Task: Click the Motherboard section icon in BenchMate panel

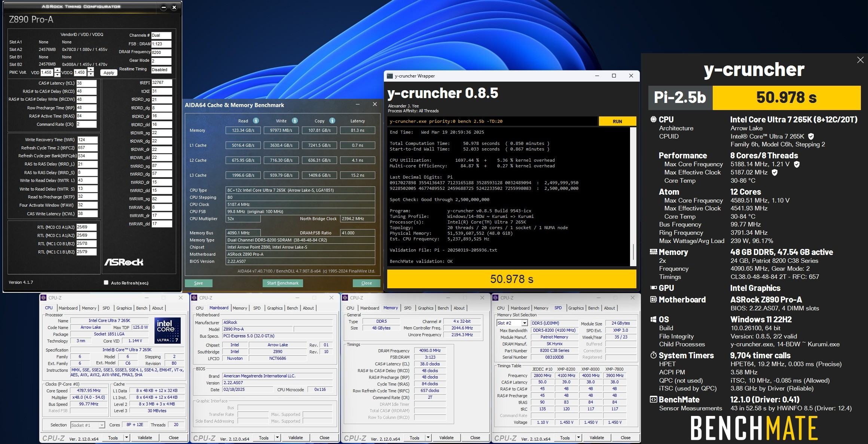Action: (x=654, y=299)
